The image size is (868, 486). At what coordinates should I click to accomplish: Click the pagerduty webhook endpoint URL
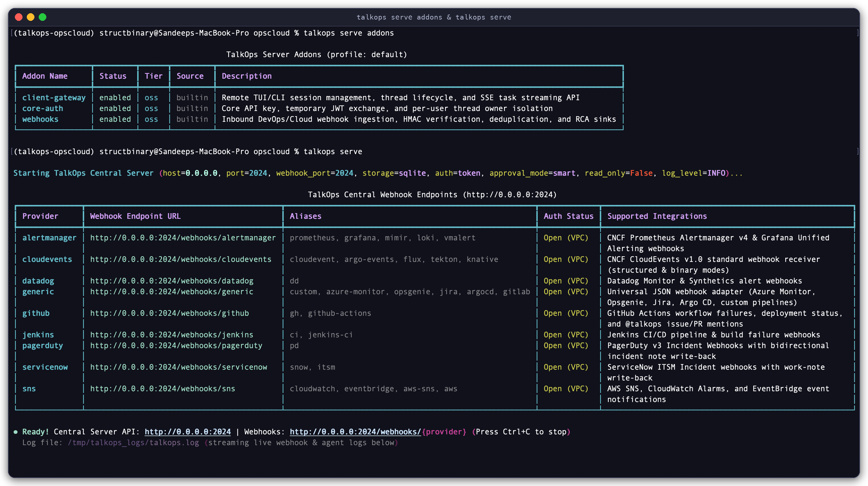point(176,346)
